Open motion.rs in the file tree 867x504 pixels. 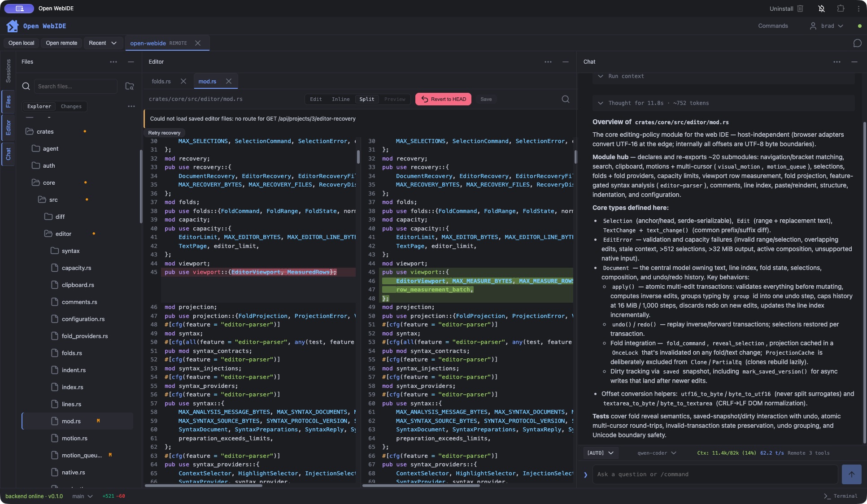pos(74,438)
